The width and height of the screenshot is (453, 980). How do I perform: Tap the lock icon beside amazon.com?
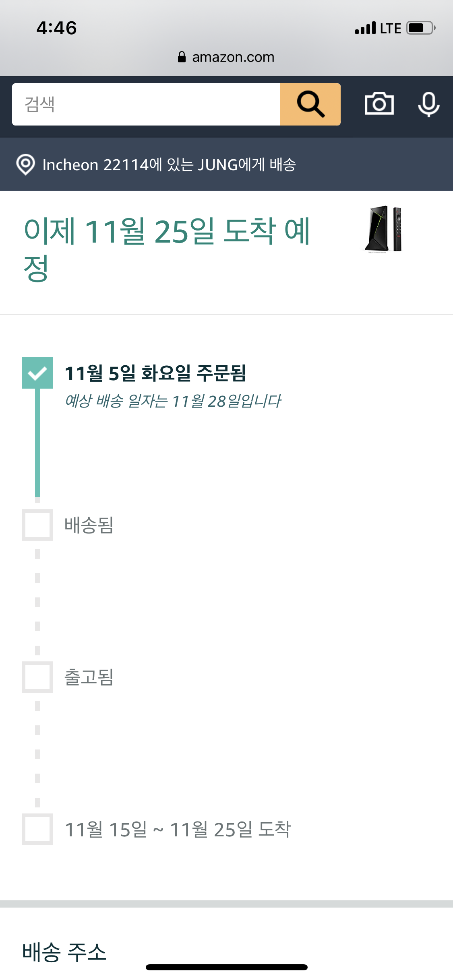[182, 57]
